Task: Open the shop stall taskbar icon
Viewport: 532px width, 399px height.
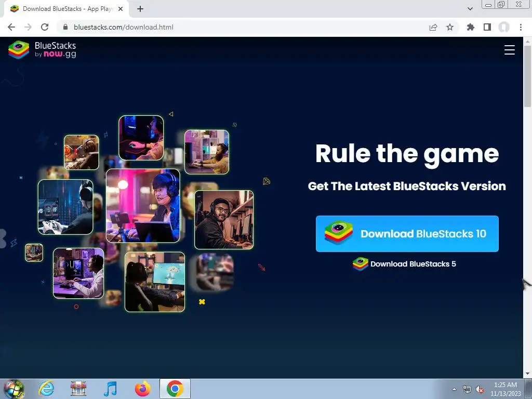Action: 78,389
